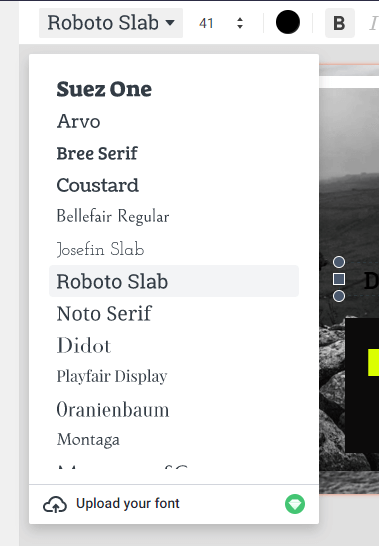Pick the Coustard font
This screenshot has width=379, height=546.
tap(98, 185)
